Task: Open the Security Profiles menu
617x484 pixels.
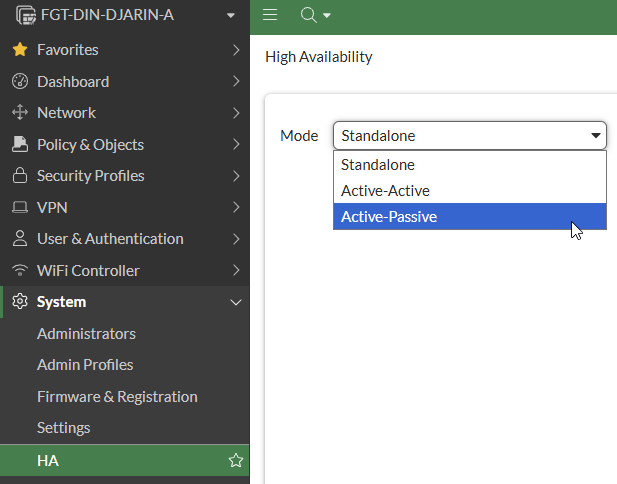Action: pyautogui.click(x=124, y=176)
